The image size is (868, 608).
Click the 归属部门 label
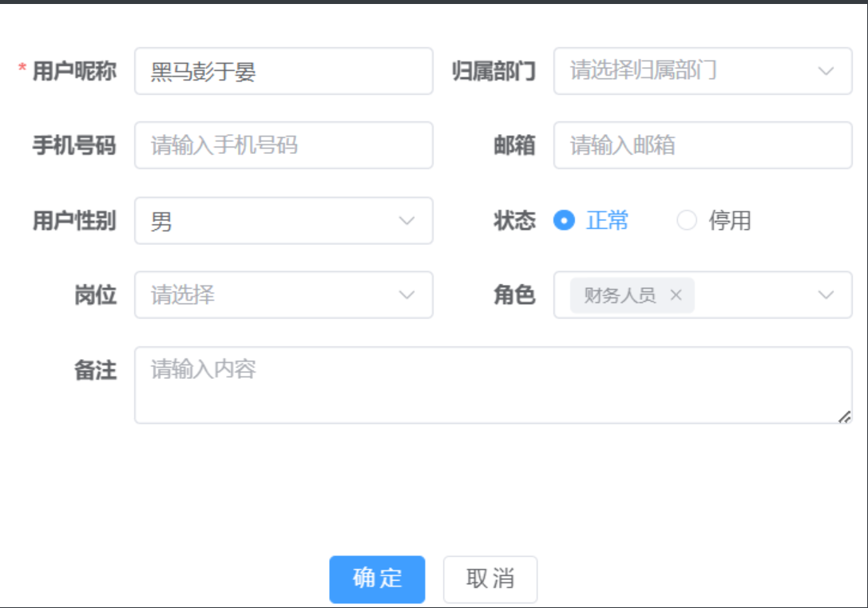(493, 71)
